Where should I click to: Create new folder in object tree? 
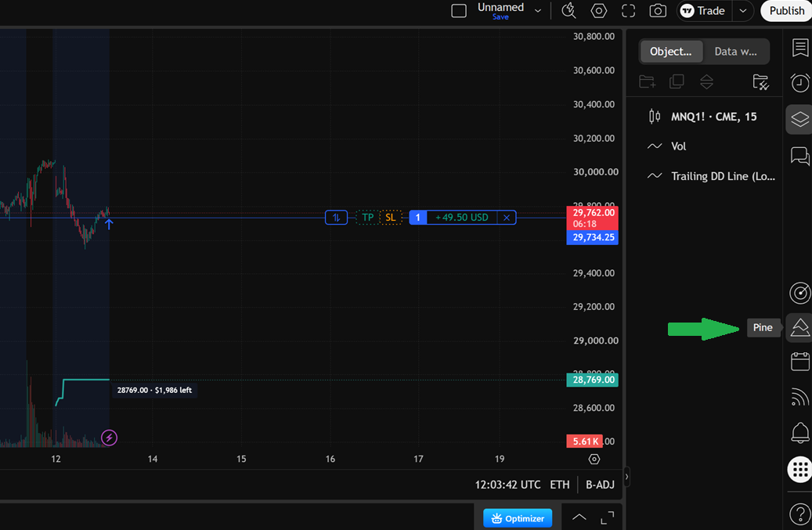647,81
